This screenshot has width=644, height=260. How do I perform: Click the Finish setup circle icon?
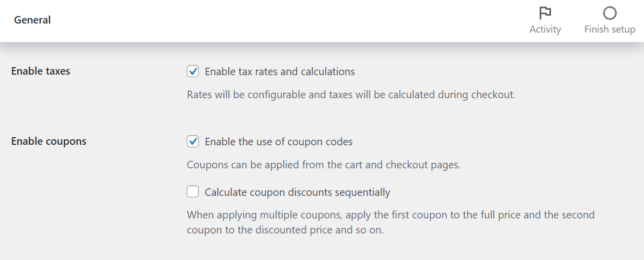(609, 13)
